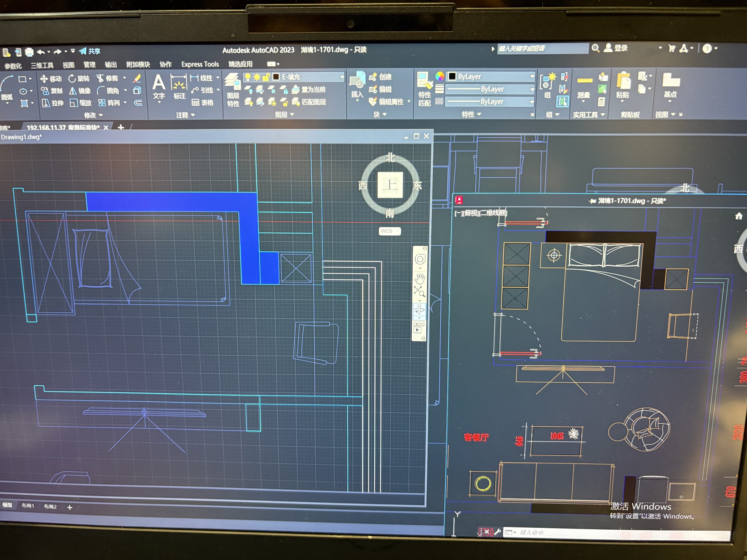This screenshot has width=747, height=560.
Task: Select the 移动 (Move) tool
Action: [51, 79]
